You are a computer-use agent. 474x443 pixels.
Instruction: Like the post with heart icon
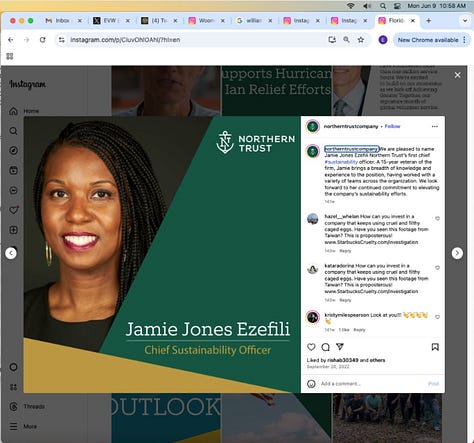311,347
